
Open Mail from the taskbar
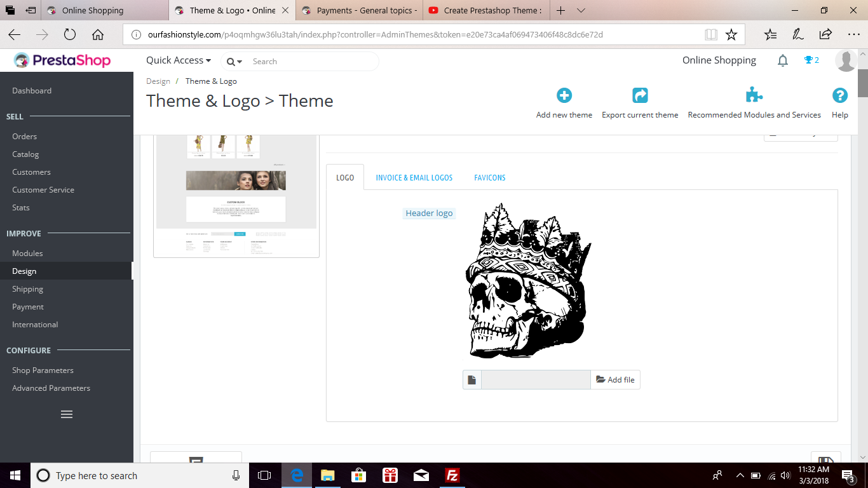[421, 475]
